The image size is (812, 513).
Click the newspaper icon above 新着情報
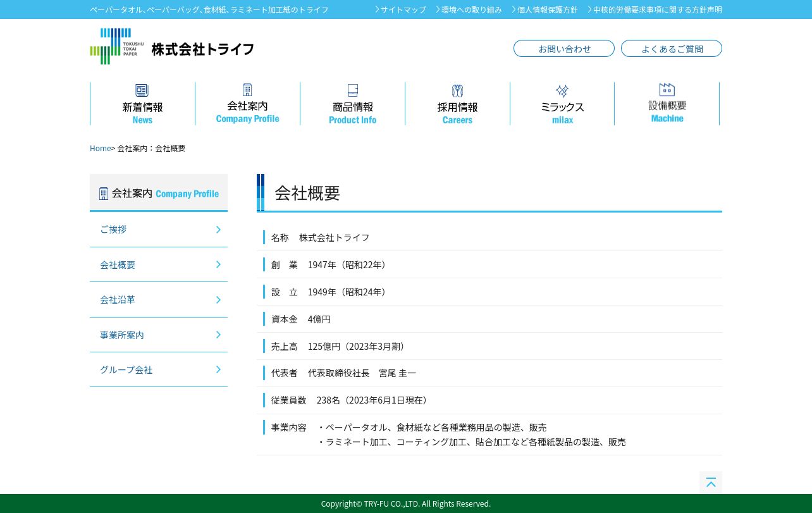point(142,90)
